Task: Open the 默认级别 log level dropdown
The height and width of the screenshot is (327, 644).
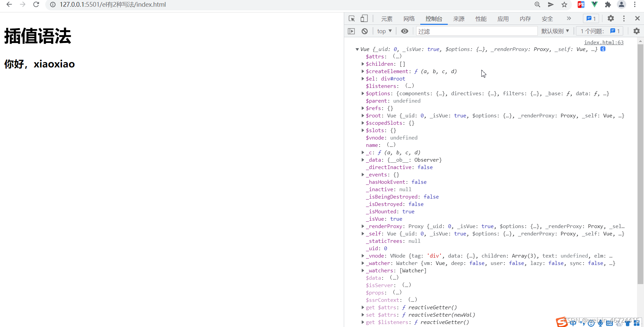Action: 555,31
